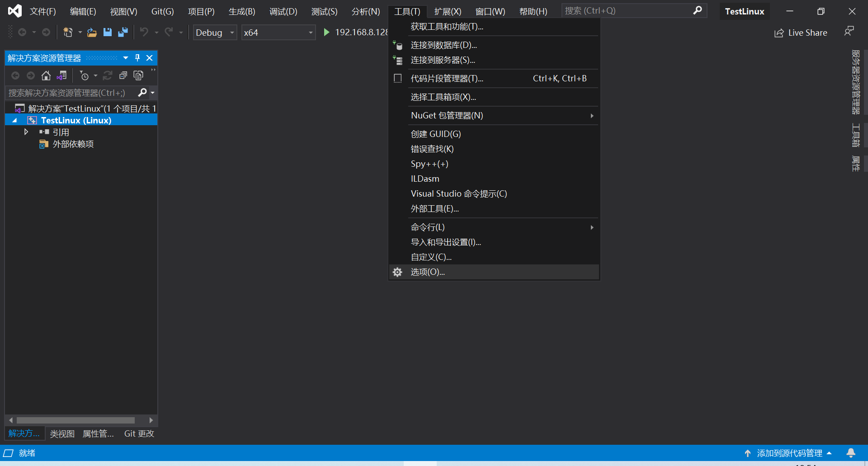Click the New Project toolbar icon
Image resolution: width=868 pixels, height=466 pixels.
68,32
